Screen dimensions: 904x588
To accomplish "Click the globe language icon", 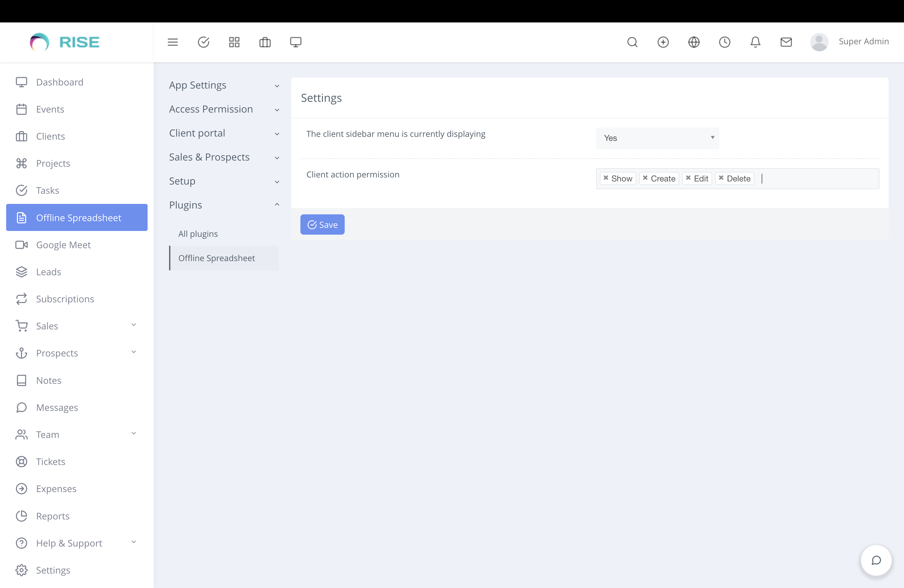I will click(x=694, y=42).
